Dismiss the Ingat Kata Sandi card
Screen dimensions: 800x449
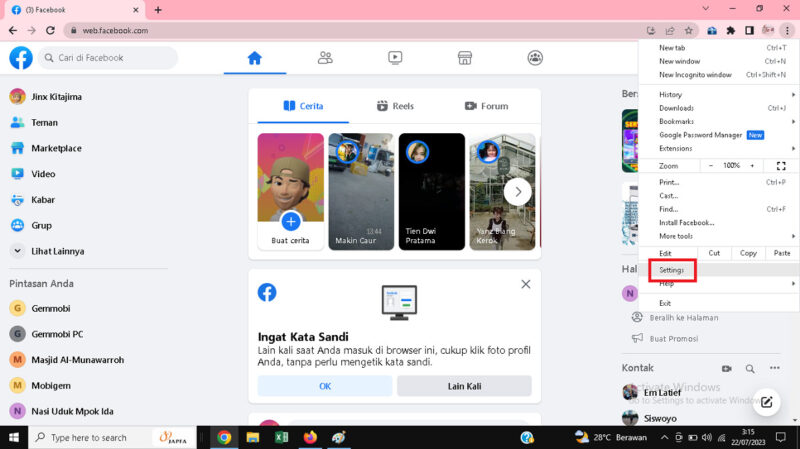[x=526, y=284]
